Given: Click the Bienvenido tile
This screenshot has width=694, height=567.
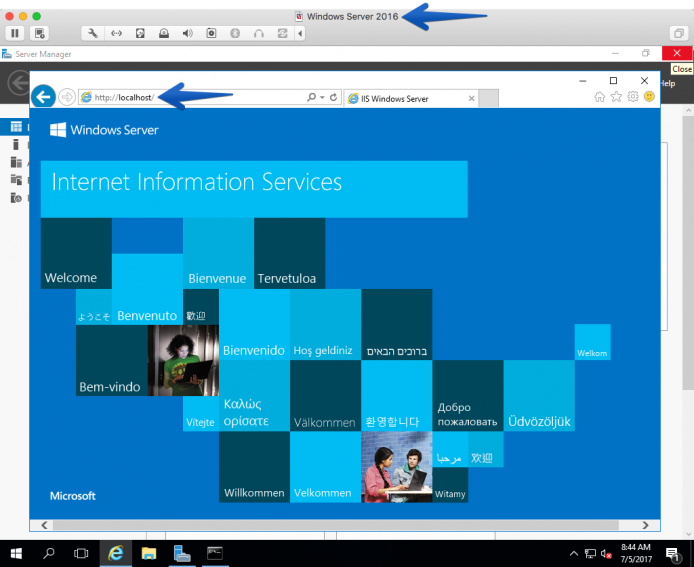Looking at the screenshot, I should point(254,324).
